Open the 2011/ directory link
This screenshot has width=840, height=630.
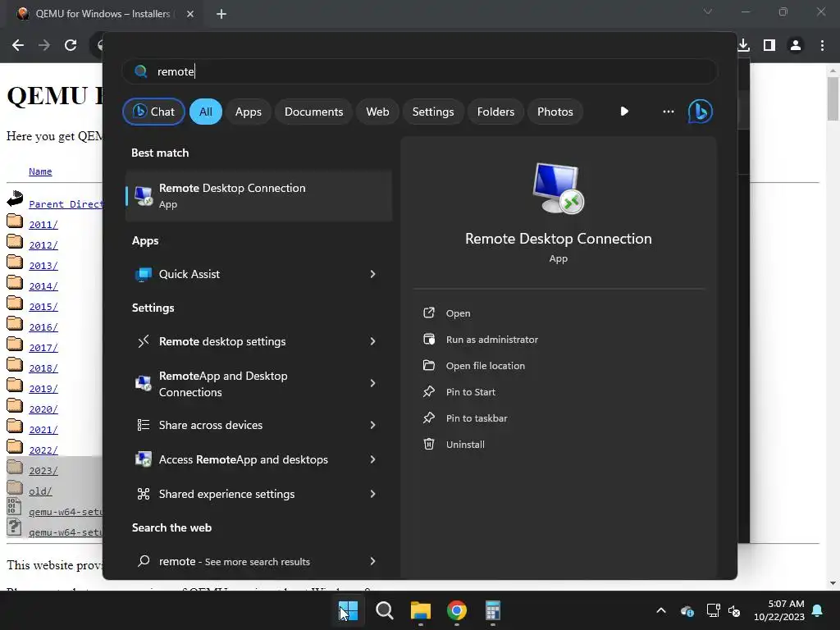tap(43, 225)
